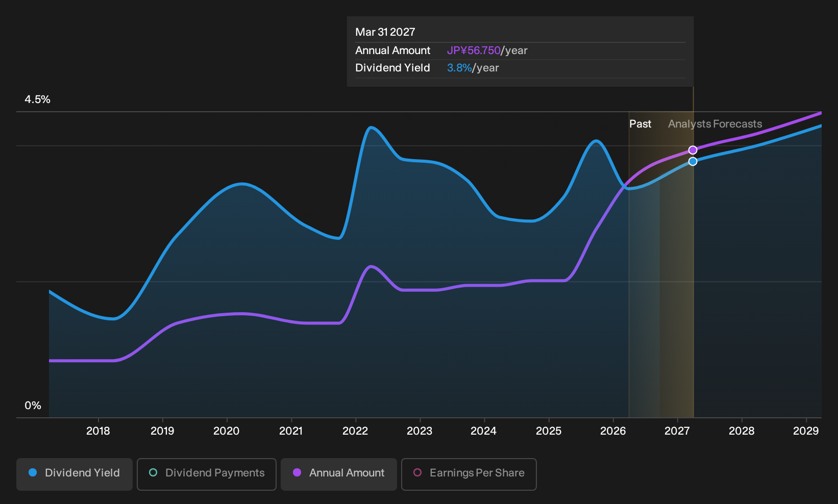Click the 2027 x-axis label

pyautogui.click(x=677, y=431)
